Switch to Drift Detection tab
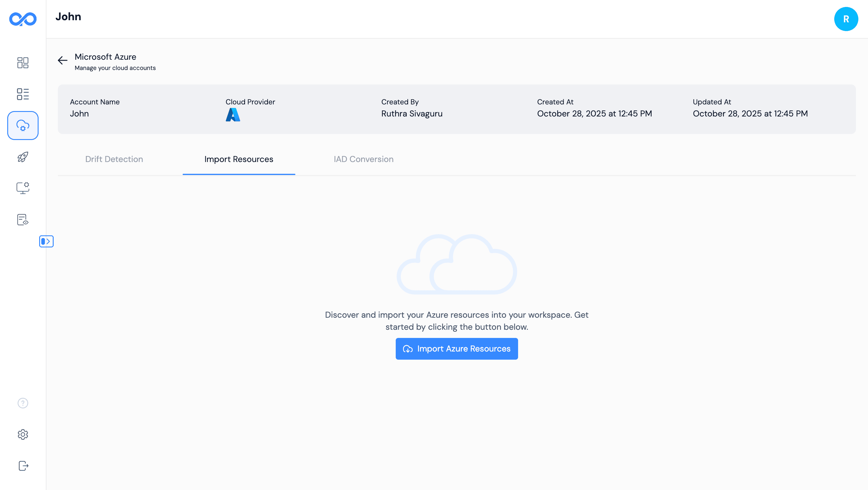868x490 pixels. tap(114, 159)
